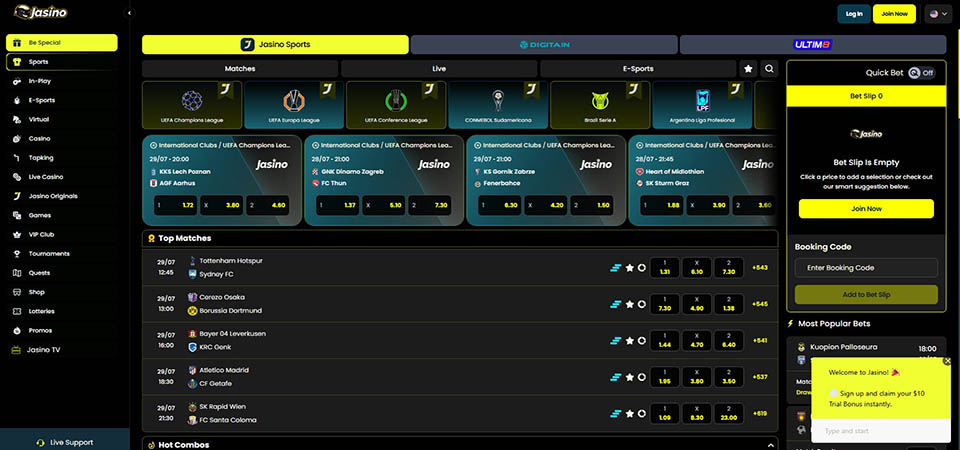
Task: Open statistics icon for Cerezo Osaka match
Action: pos(615,304)
